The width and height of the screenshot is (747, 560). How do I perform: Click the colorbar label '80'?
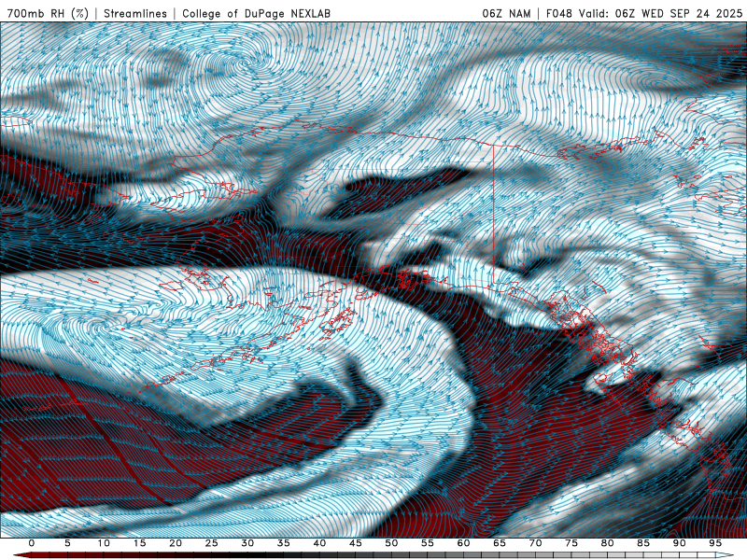608,543
